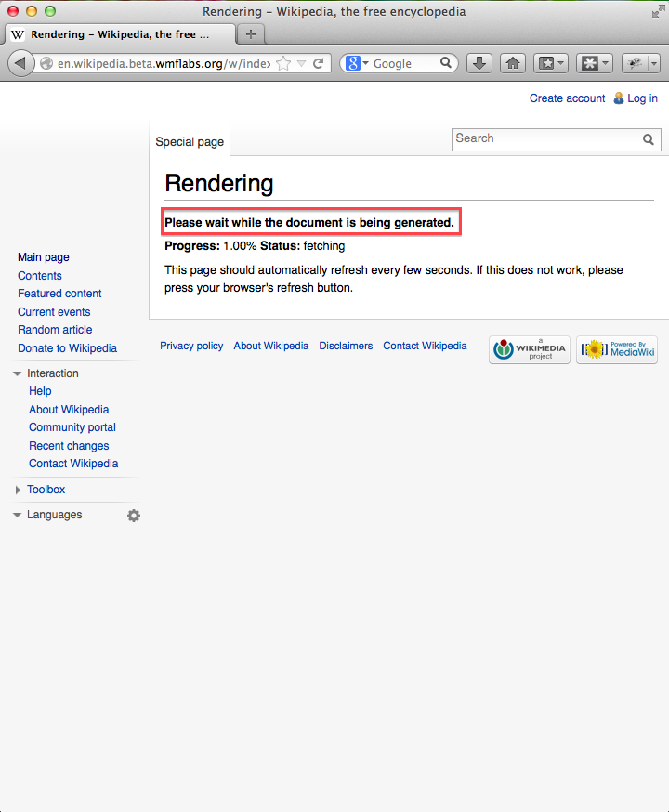Click the Rendering page heading
669x812 pixels.
(219, 183)
